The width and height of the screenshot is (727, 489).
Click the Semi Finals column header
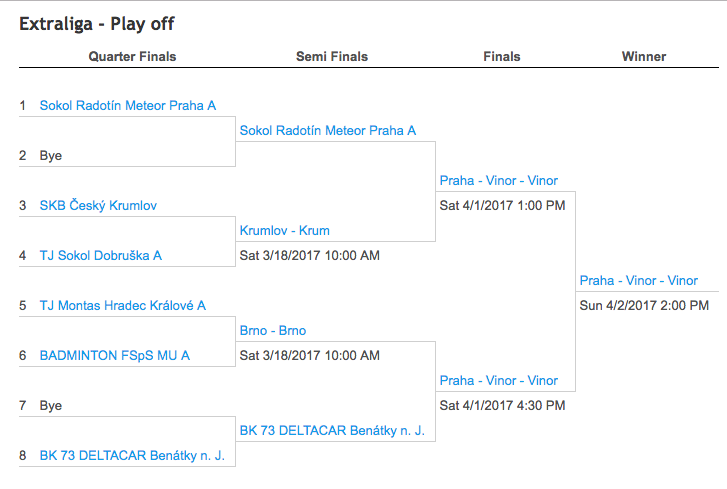tap(332, 57)
